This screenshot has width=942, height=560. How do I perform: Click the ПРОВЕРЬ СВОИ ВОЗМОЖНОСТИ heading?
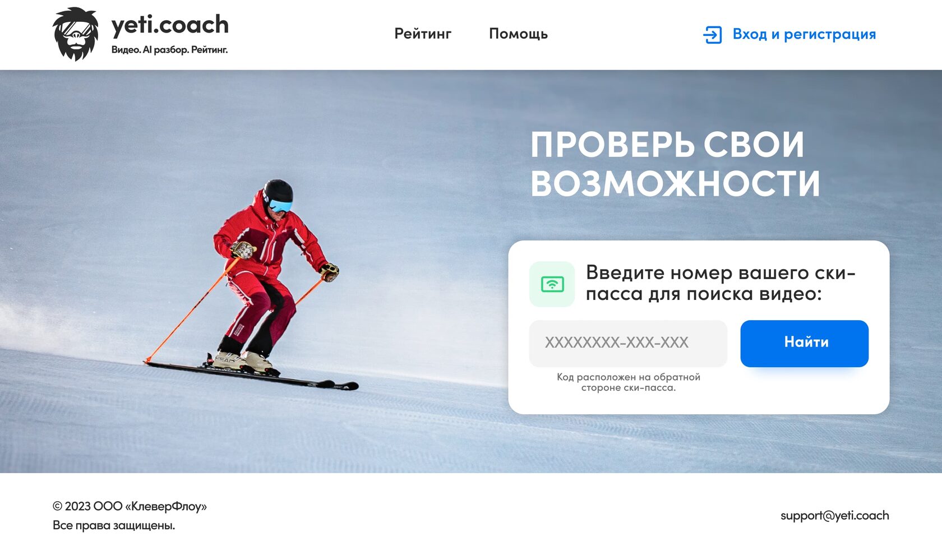click(x=675, y=164)
